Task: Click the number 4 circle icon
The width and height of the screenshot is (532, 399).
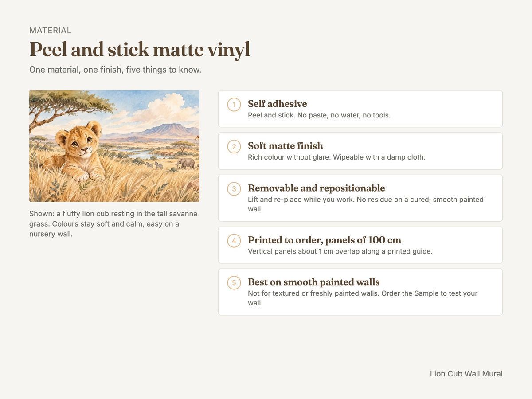Action: coord(234,241)
